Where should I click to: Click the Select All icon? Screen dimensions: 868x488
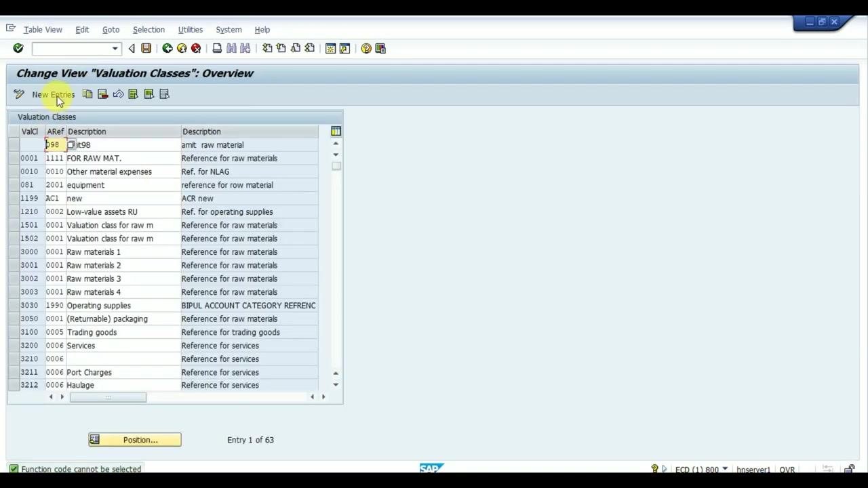click(x=133, y=94)
